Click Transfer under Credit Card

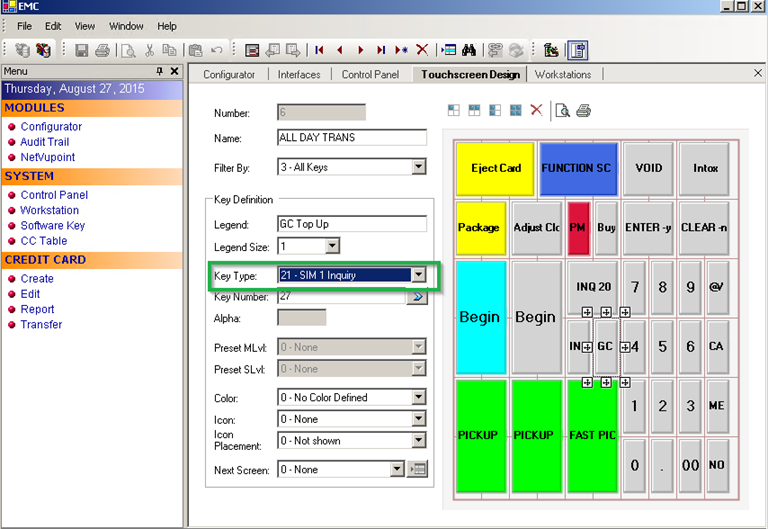point(41,325)
